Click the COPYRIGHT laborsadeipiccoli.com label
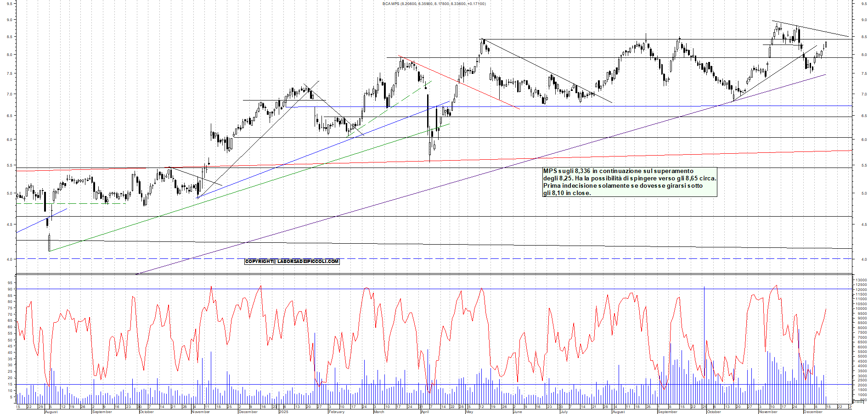The image size is (868, 414). 292,262
